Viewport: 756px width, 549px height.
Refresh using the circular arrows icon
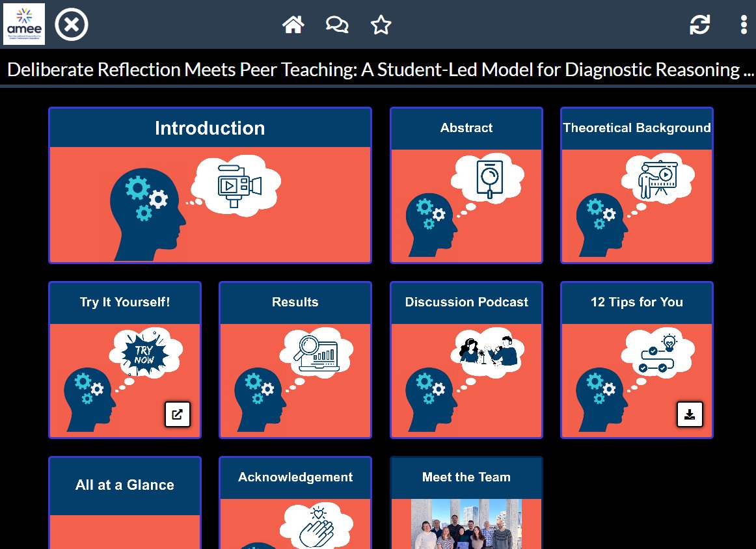click(699, 25)
